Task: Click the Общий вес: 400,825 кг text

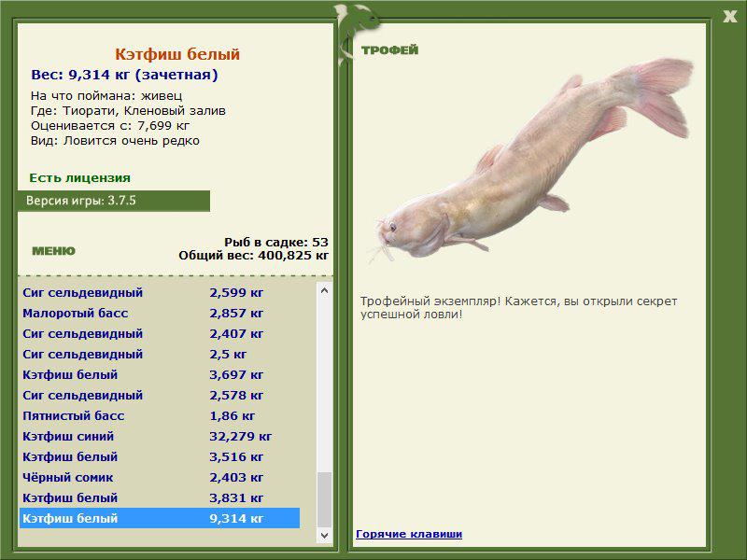Action: coord(253,255)
